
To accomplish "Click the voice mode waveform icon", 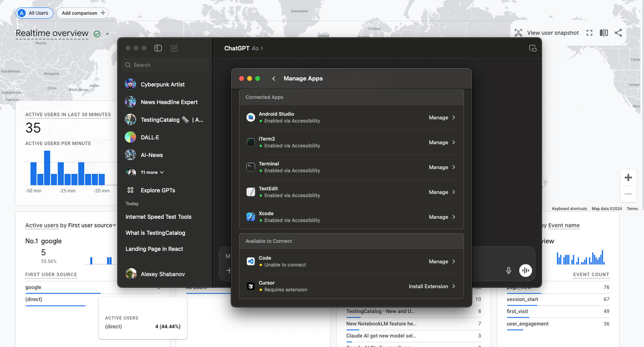I will click(x=525, y=270).
